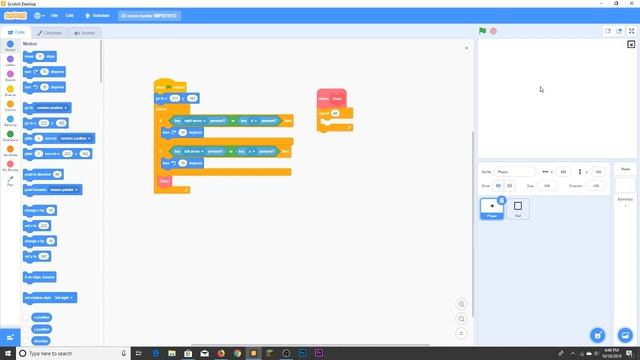Click the Choose a Backdrop button
Image resolution: width=640 pixels, height=360 pixels.
tap(625, 335)
